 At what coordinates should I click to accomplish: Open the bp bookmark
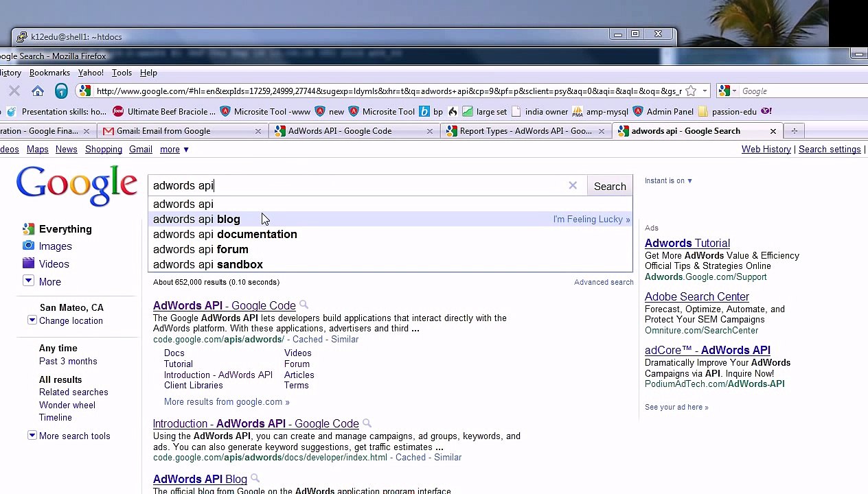point(432,111)
